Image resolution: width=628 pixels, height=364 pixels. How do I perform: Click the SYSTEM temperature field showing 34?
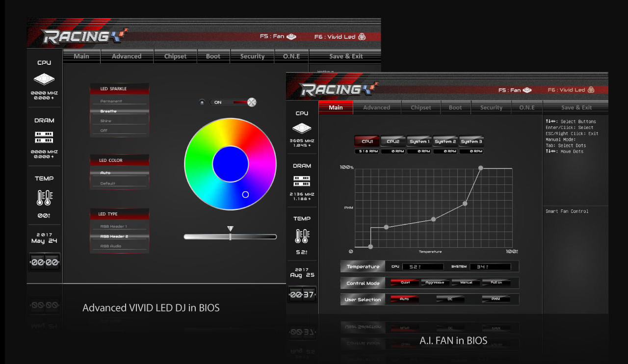pos(490,267)
